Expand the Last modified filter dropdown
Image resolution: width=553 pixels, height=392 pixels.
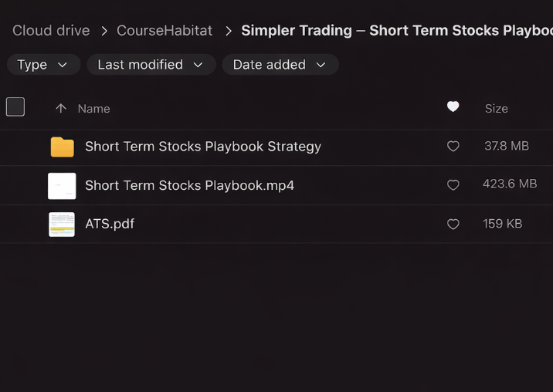click(x=151, y=65)
